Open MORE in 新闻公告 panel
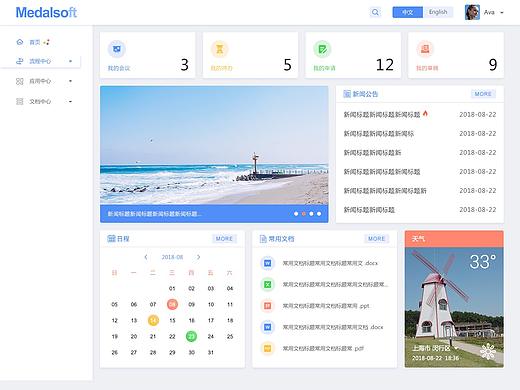The image size is (520, 390). [x=483, y=94]
